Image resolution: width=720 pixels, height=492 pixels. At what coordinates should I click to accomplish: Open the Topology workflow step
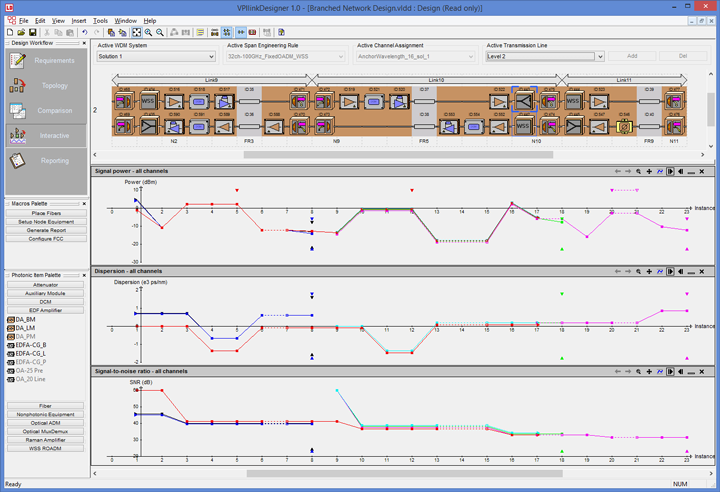pos(46,85)
